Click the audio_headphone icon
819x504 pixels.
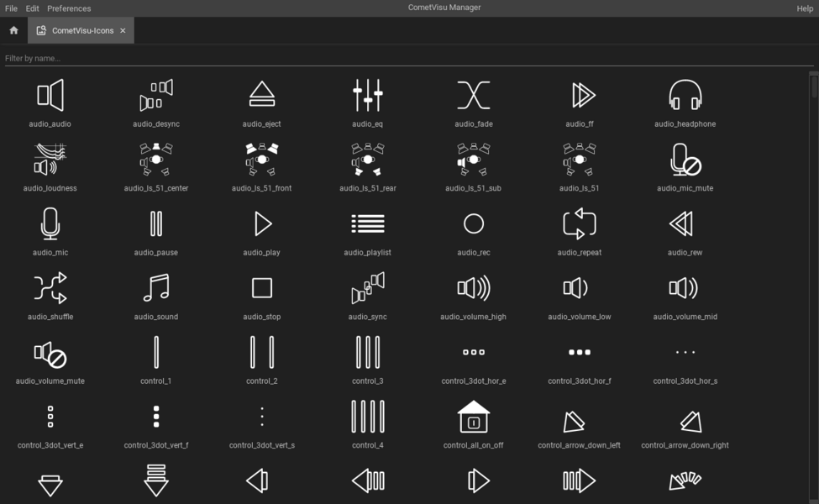pyautogui.click(x=685, y=95)
